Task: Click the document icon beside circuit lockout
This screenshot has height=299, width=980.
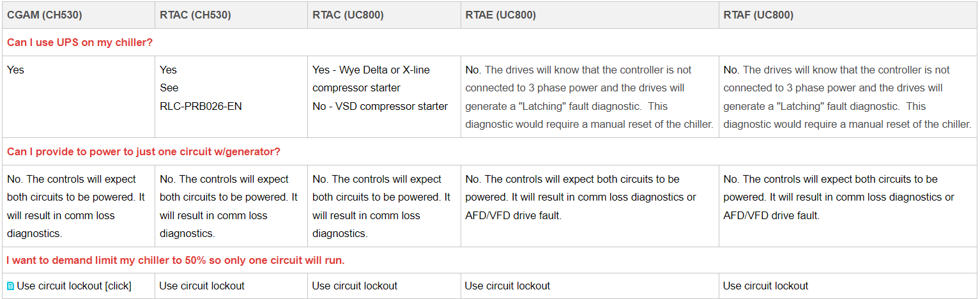Action: 10,286
